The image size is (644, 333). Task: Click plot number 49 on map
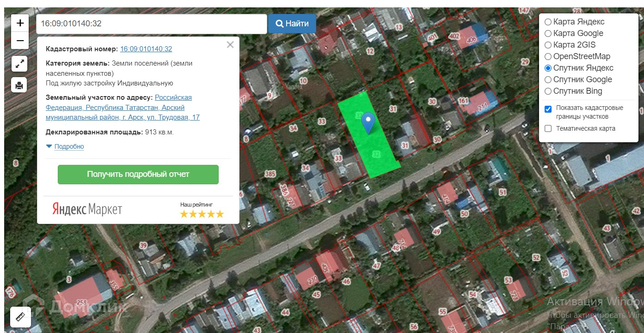[436, 231]
